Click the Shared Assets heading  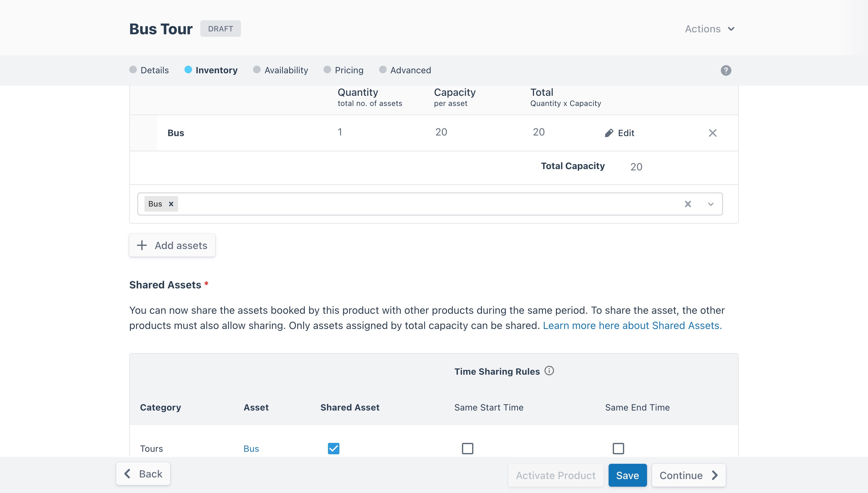pos(165,285)
